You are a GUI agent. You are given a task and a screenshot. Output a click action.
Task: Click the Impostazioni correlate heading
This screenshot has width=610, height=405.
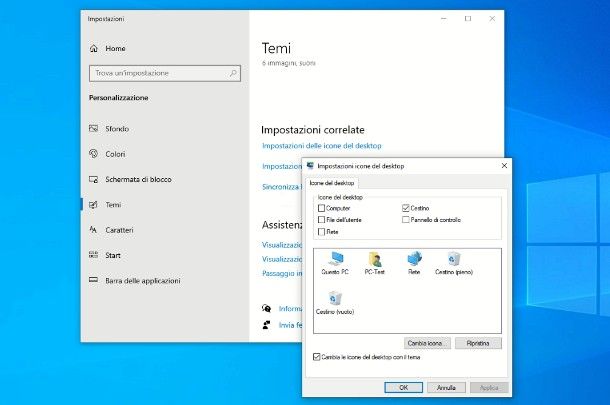click(x=313, y=130)
